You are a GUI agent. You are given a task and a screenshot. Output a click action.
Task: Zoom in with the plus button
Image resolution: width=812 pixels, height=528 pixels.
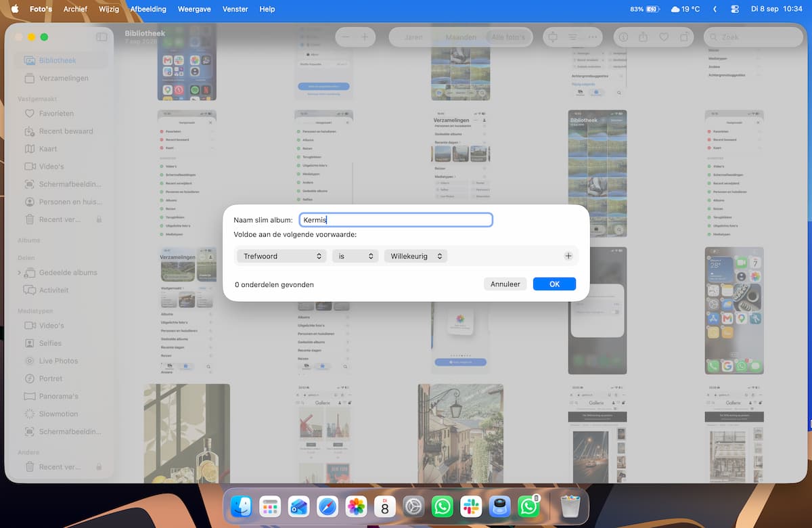coord(364,37)
